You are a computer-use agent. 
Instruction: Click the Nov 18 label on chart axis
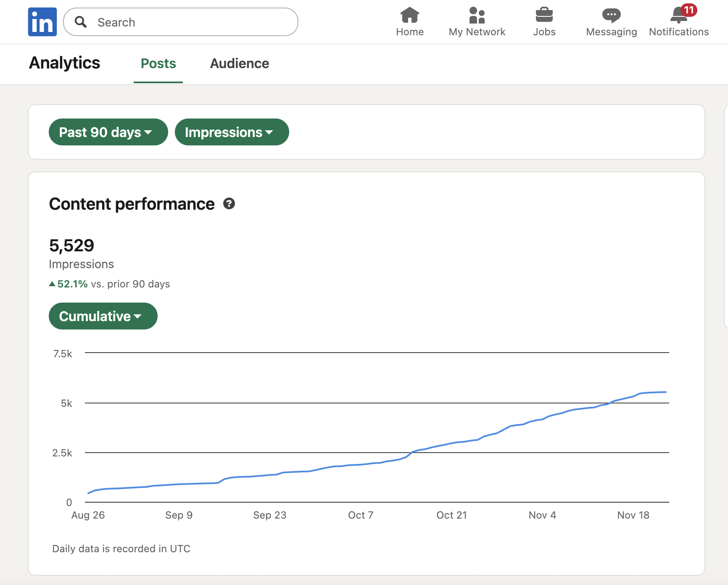point(633,515)
